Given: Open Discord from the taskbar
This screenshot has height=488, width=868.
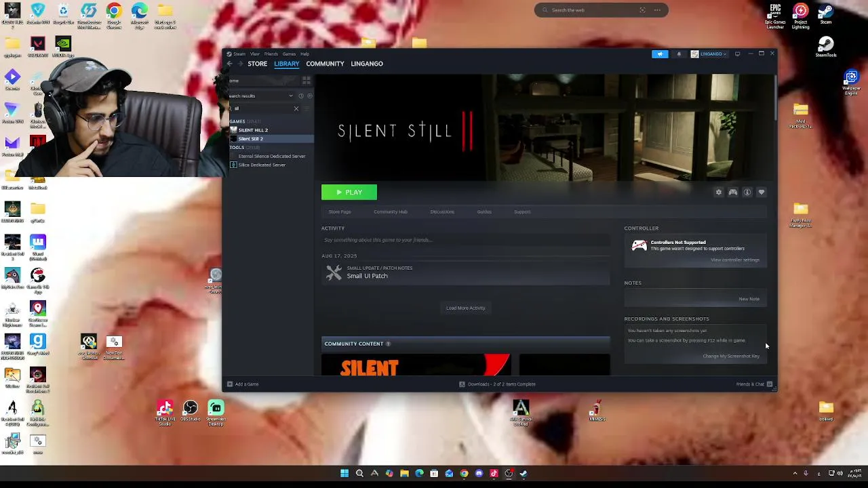Looking at the screenshot, I should [x=479, y=474].
